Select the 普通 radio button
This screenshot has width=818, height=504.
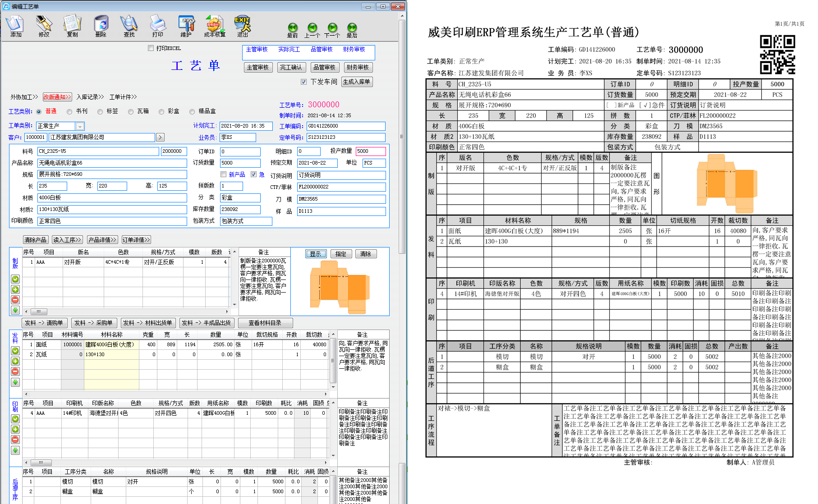[x=39, y=111]
